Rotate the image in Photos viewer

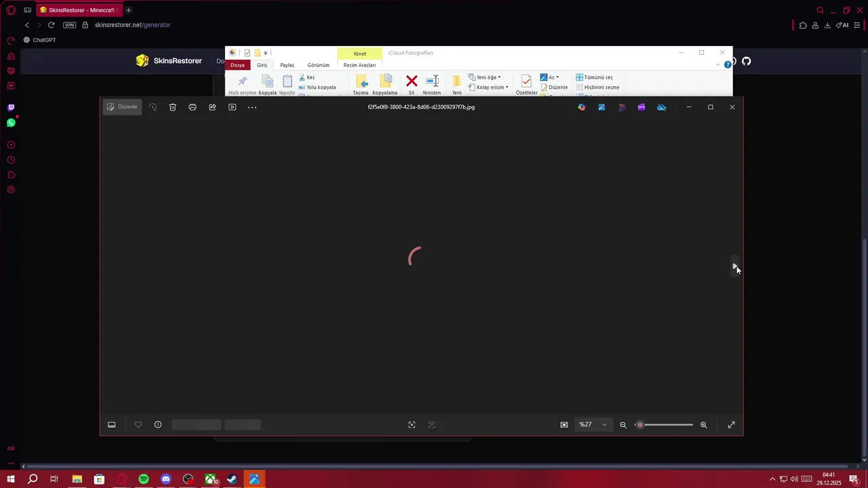(x=153, y=107)
